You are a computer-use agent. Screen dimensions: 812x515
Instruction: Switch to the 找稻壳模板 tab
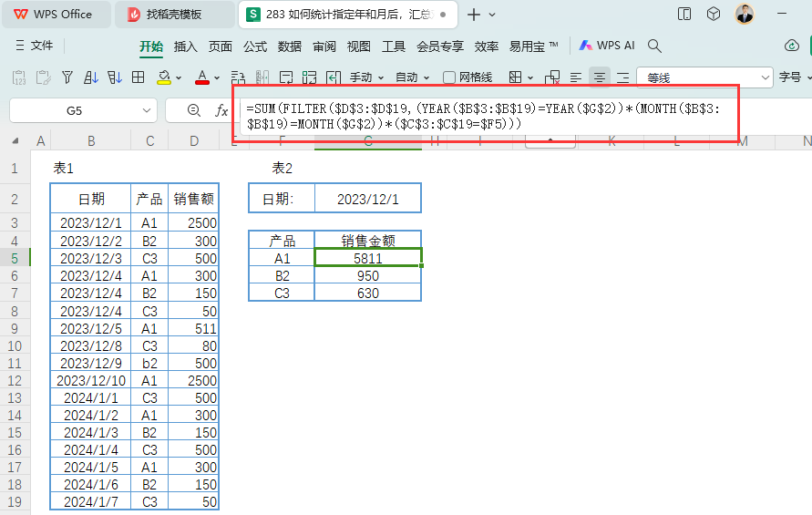[174, 15]
